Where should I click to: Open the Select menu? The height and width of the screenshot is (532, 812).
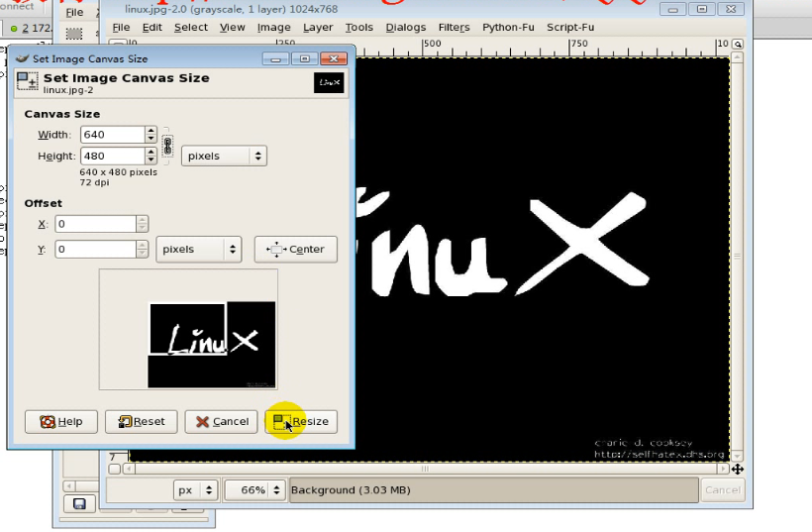tap(190, 28)
